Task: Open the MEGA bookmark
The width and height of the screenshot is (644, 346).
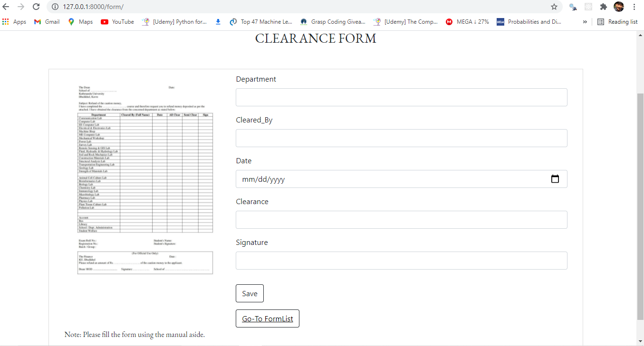Action: [x=467, y=21]
